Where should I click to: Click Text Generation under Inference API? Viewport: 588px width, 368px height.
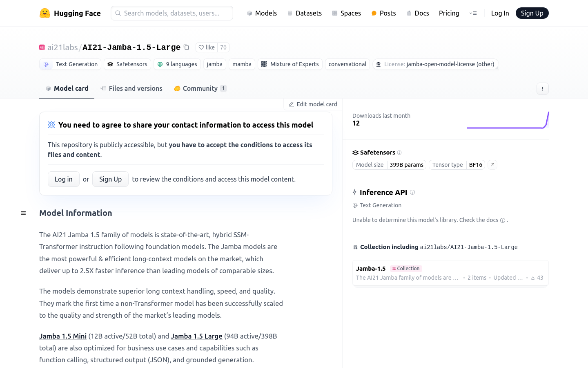tap(377, 205)
